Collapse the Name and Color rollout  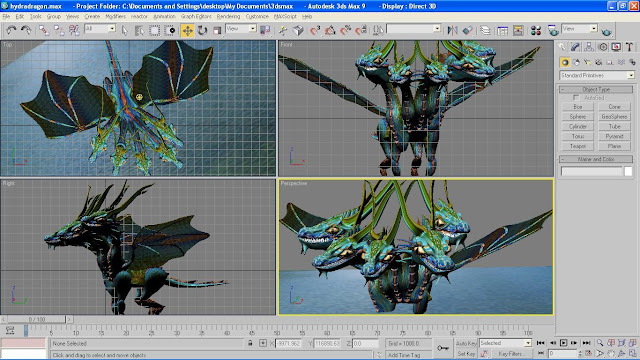(x=596, y=159)
